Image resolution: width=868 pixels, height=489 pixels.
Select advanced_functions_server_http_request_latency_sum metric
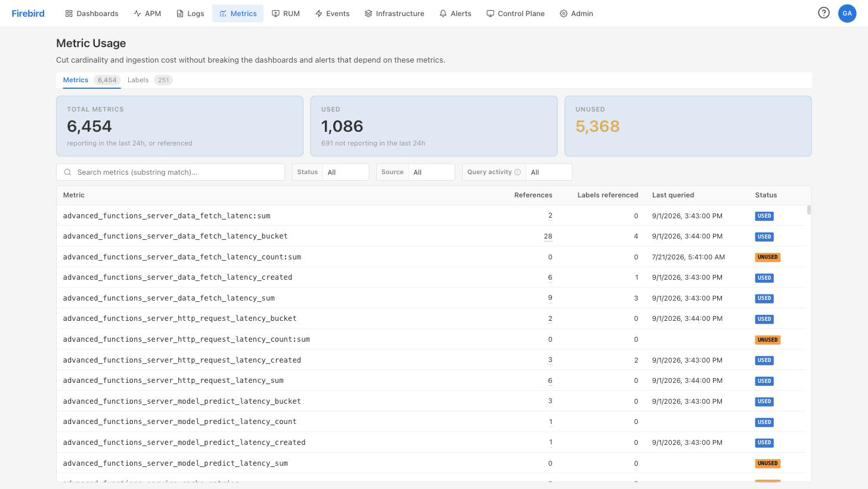tap(173, 380)
